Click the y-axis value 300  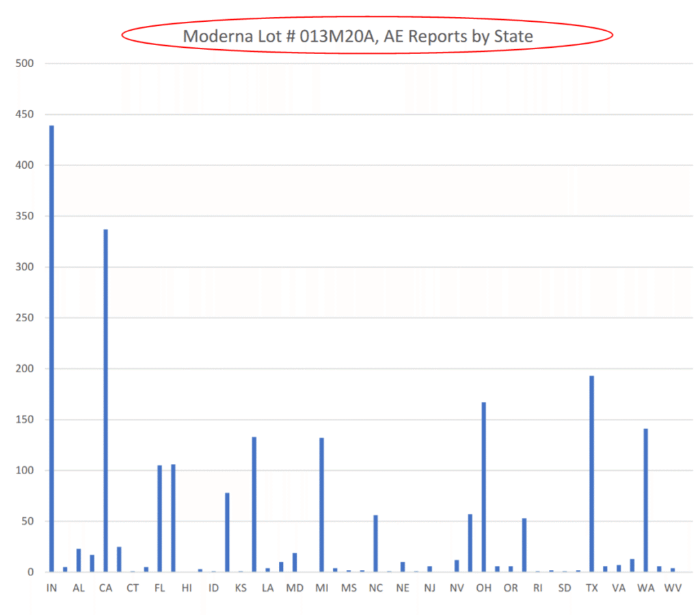click(x=25, y=267)
